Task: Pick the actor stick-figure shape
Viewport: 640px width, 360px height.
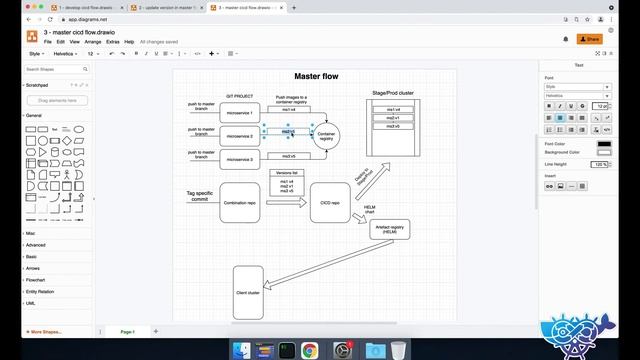Action: point(67,175)
